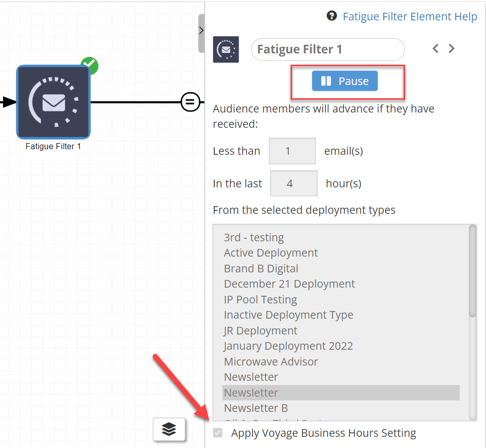Click the Fatigue Filter node on canvas
Viewport: 486px width, 448px height.
click(x=53, y=102)
